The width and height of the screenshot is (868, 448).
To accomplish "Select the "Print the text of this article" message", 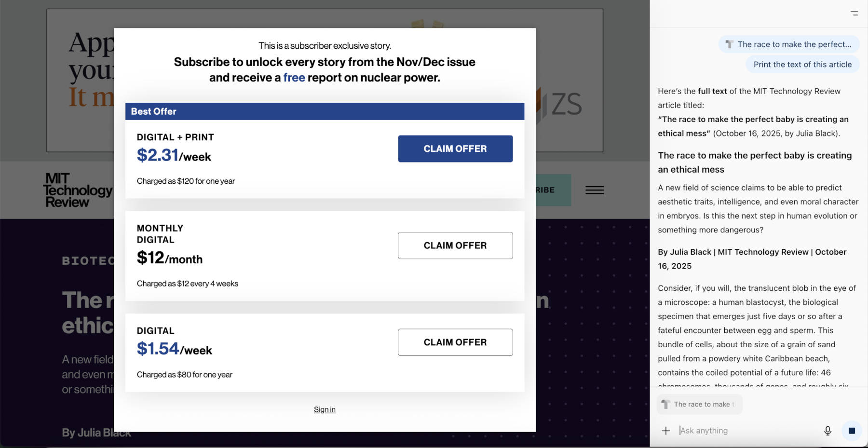I will tap(802, 65).
